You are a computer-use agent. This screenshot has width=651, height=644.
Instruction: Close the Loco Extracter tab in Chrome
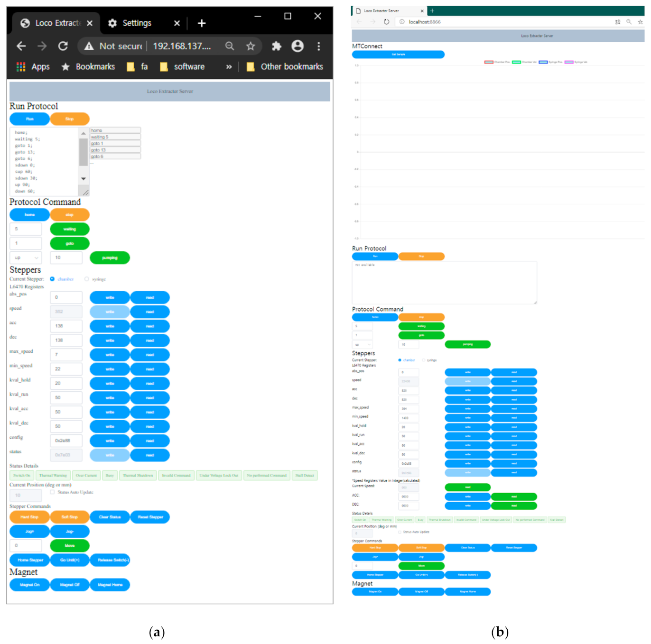(90, 23)
